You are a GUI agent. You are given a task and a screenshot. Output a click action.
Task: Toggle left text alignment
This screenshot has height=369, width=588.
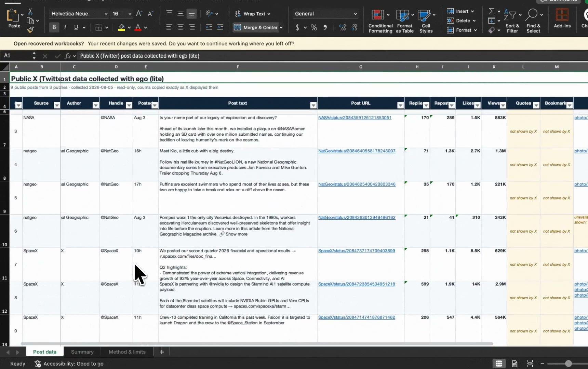pos(169,27)
